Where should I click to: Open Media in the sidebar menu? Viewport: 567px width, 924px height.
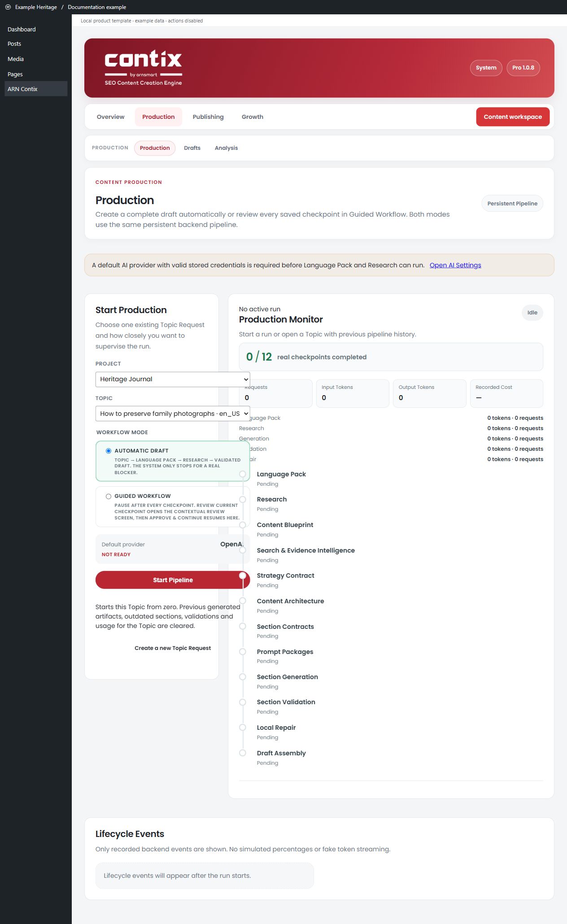[x=16, y=59]
